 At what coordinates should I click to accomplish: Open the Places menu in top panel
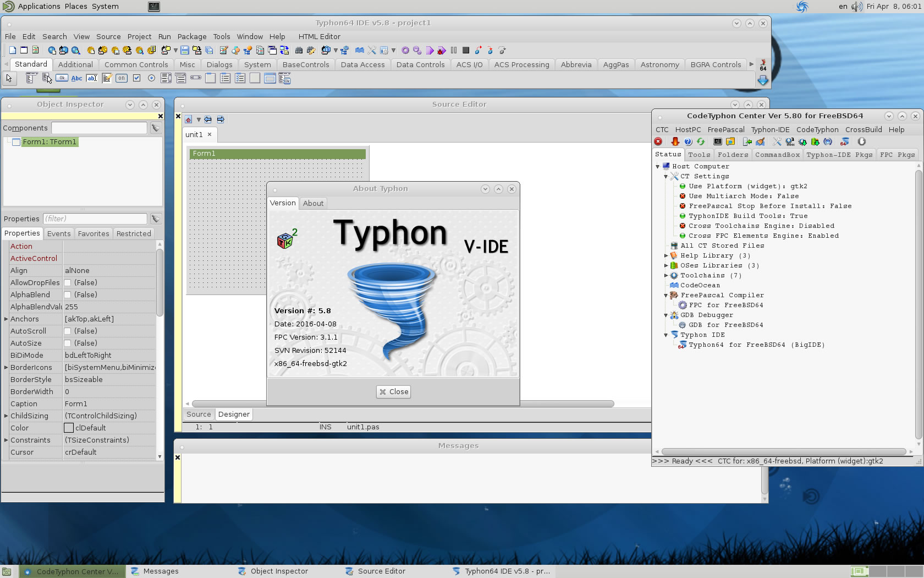(x=76, y=6)
